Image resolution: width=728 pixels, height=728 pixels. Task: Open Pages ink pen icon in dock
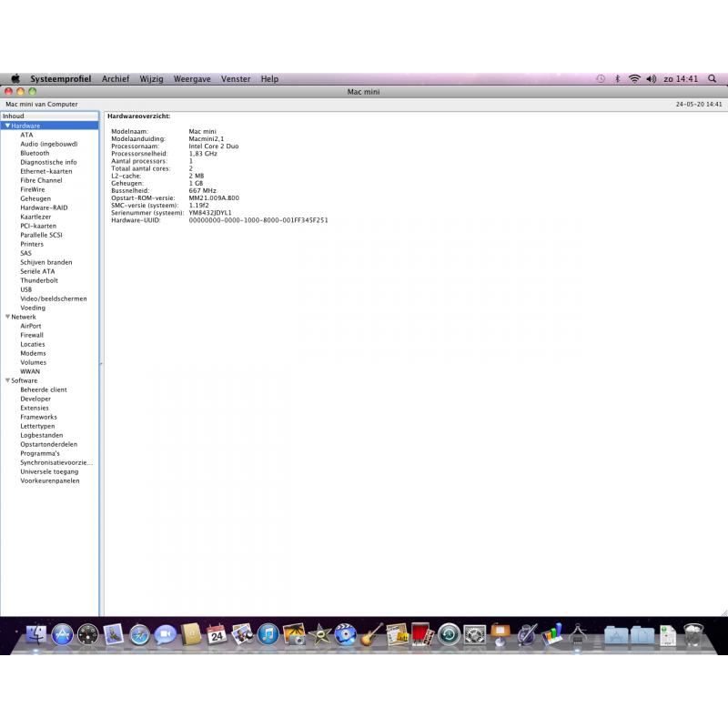(x=526, y=634)
